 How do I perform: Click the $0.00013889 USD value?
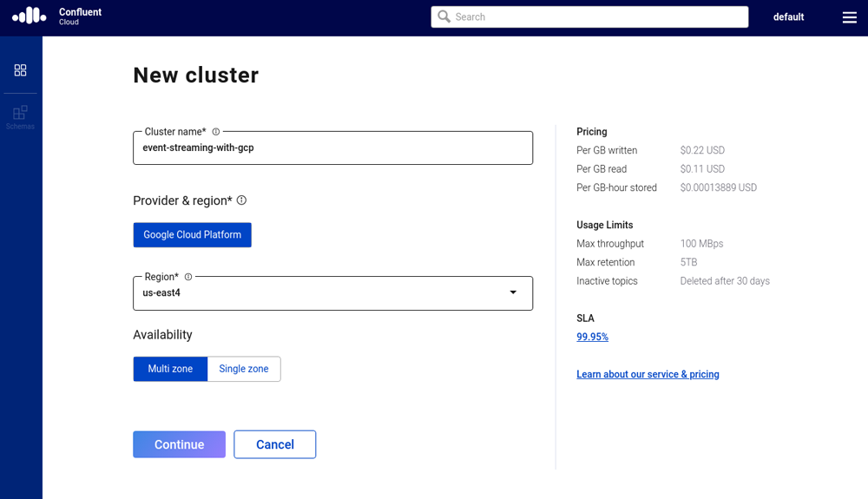click(x=719, y=188)
